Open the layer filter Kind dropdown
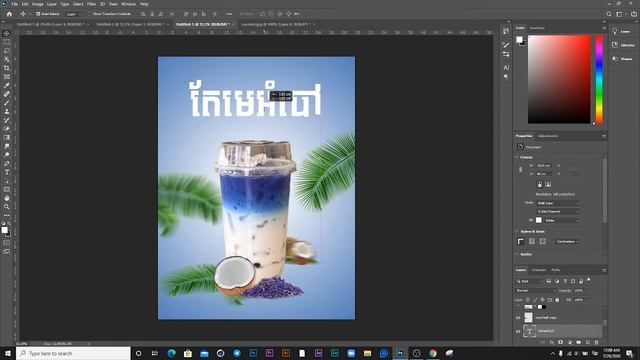Image resolution: width=640 pixels, height=360 pixels. pyautogui.click(x=529, y=281)
